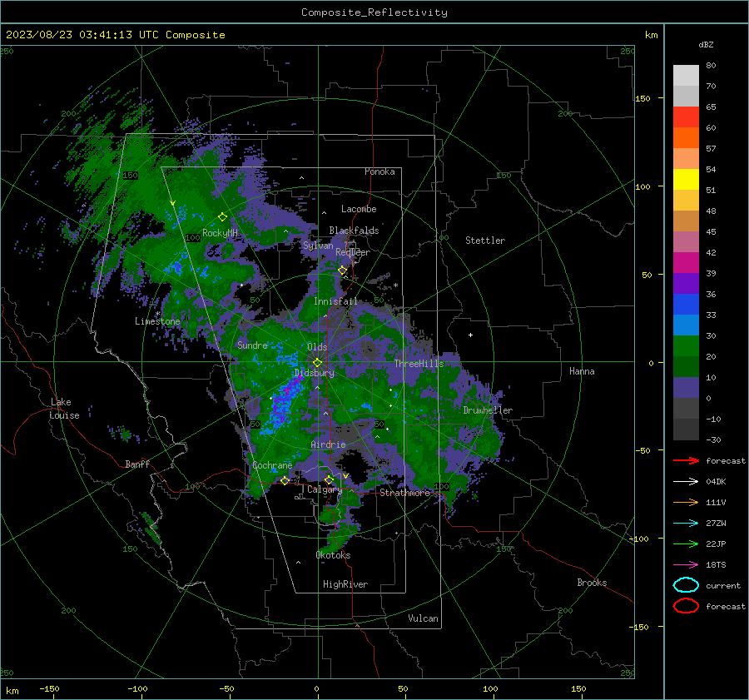749x700 pixels.
Task: Click the Strathmore city label
Action: (404, 493)
